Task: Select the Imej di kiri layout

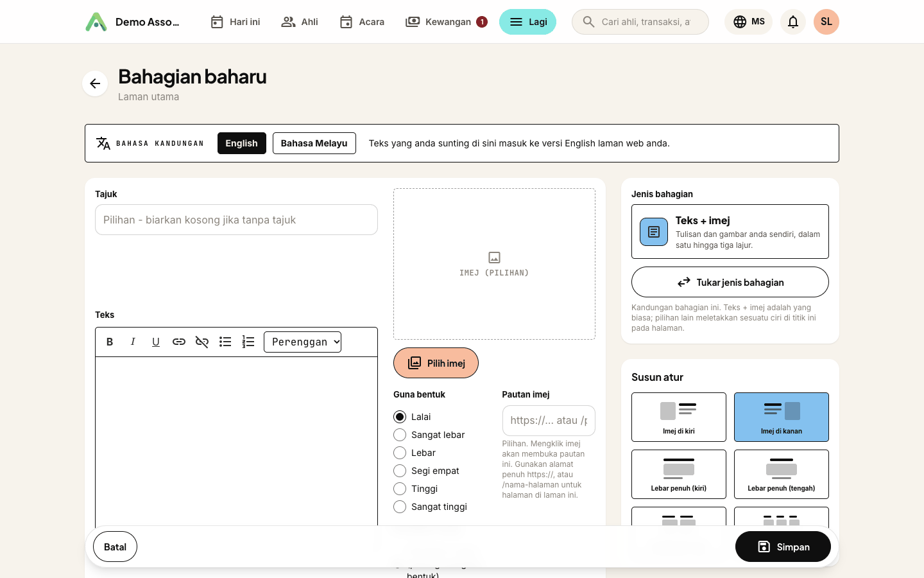Action: [x=679, y=417]
